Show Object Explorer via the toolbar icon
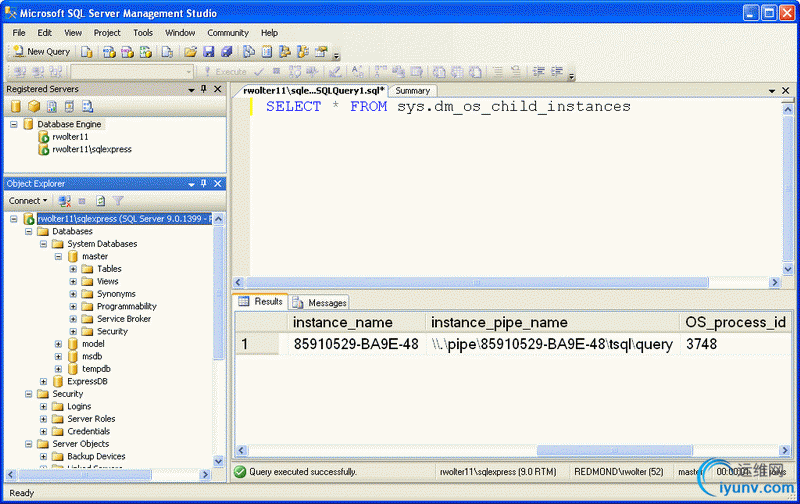The width and height of the screenshot is (800, 504). pos(285,52)
